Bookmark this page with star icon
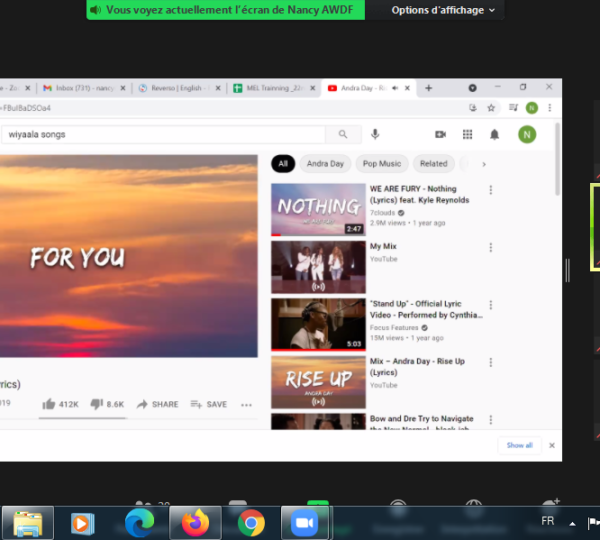This screenshot has width=600, height=540. [x=491, y=108]
